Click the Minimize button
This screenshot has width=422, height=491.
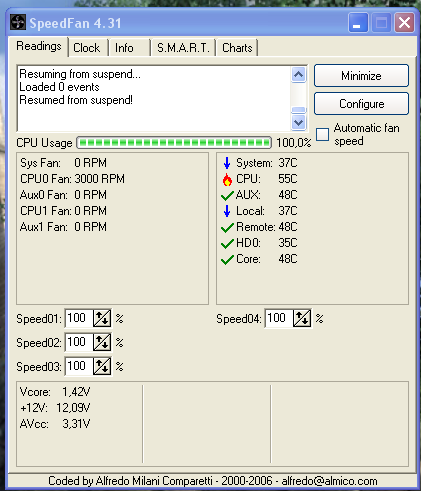(361, 76)
